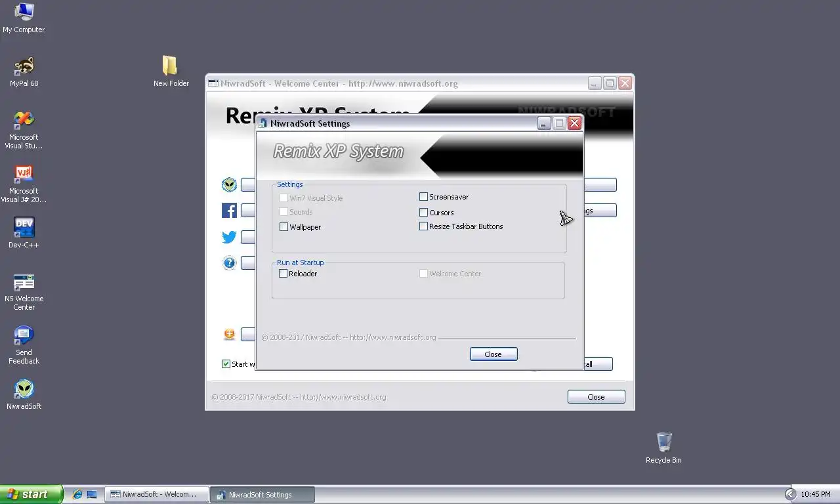The image size is (840, 504).
Task: Click the settings dialog red X button
Action: (x=575, y=123)
